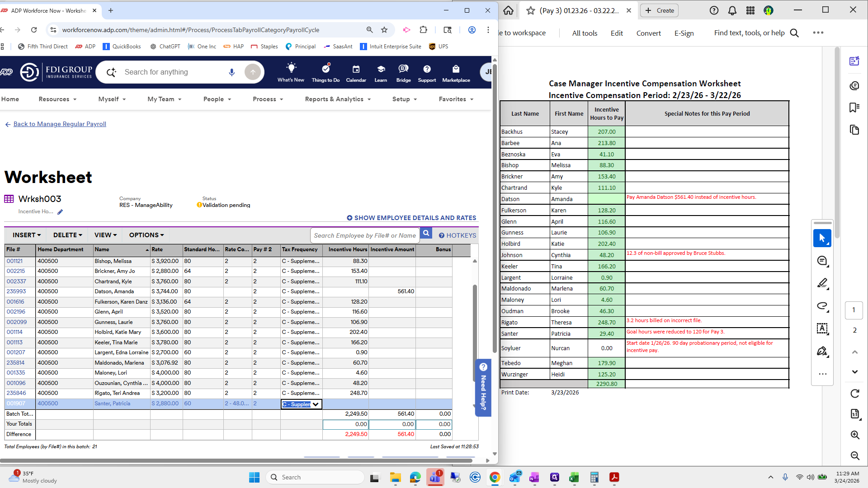Bookmark the page with the star icon
Screen dimensions: 868x488
click(x=384, y=30)
